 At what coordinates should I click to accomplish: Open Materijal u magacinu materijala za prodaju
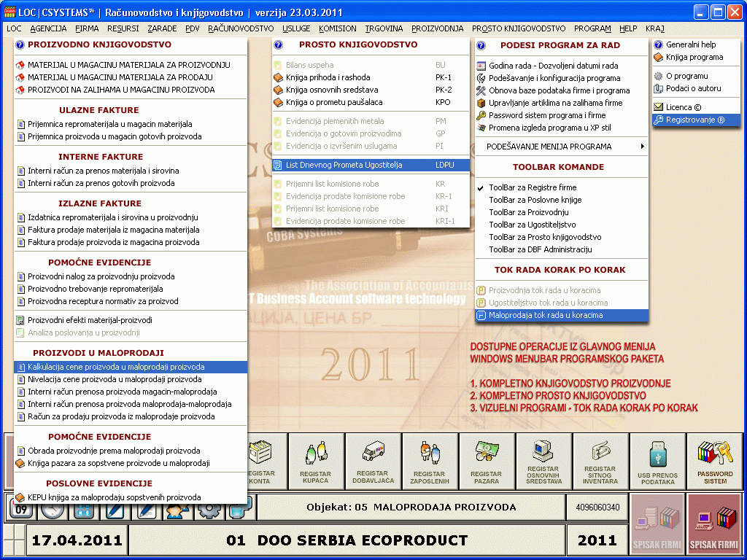[131, 77]
